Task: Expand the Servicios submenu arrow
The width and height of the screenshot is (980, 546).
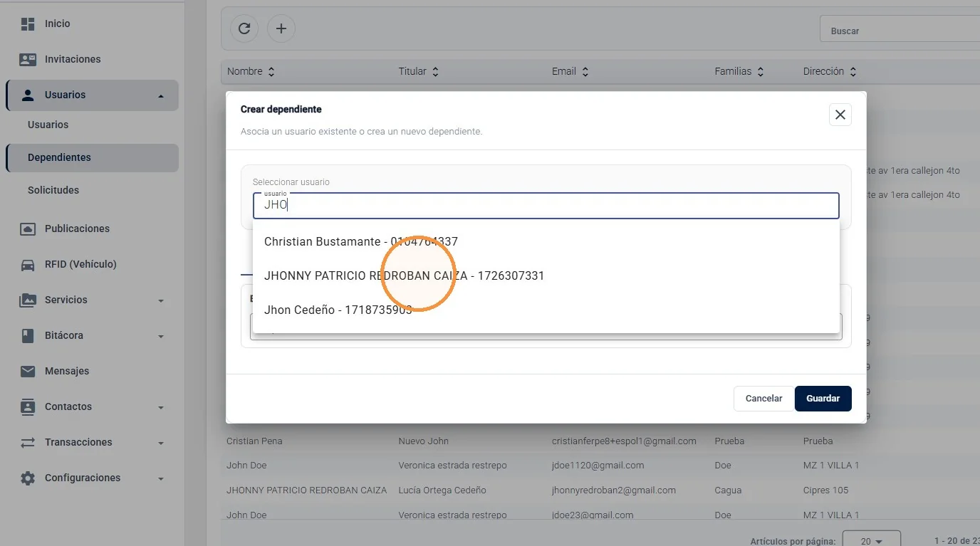Action: pos(161,300)
